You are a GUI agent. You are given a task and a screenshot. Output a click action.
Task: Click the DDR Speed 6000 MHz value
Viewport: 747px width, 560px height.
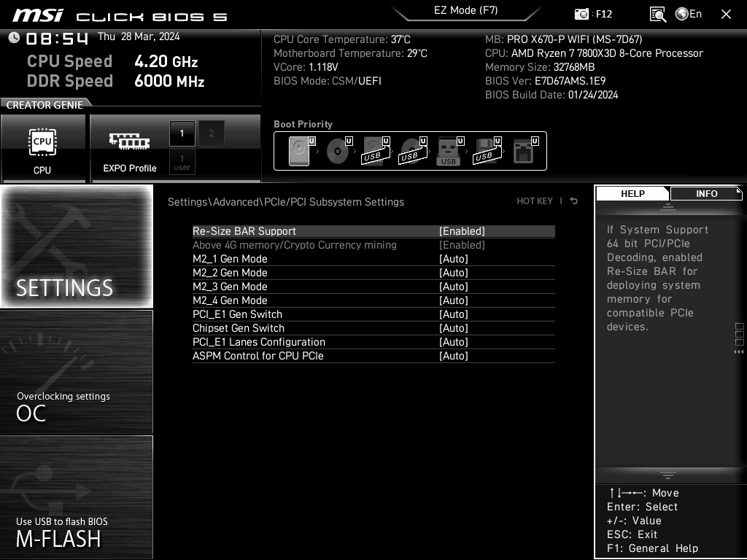pos(169,81)
